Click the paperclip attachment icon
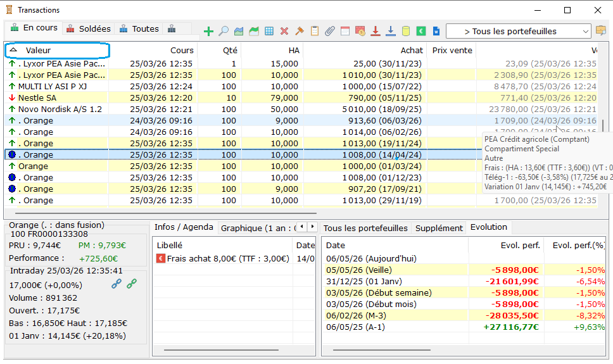 tap(330, 31)
